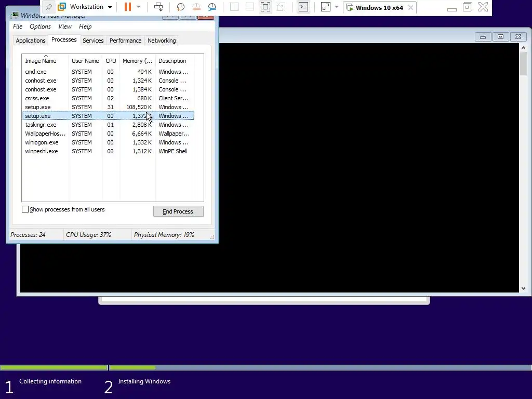
Task: Open the View menu in Task Manager
Action: click(65, 26)
